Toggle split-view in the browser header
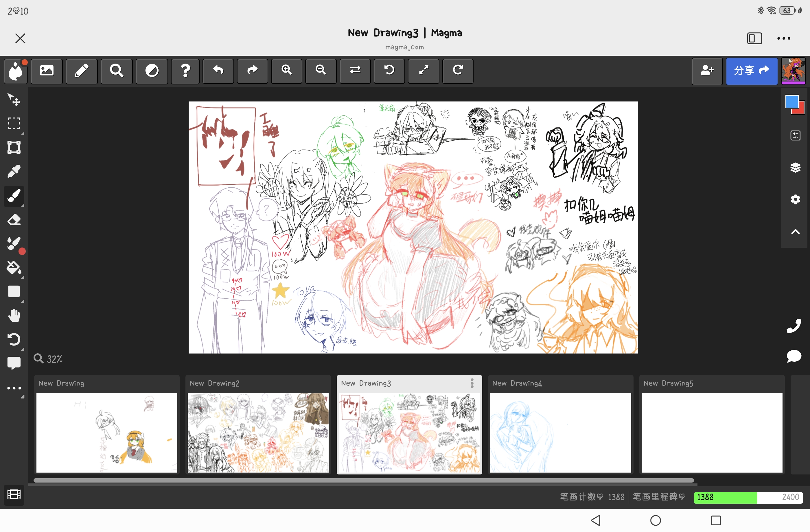The width and height of the screenshot is (810, 532). pos(754,38)
